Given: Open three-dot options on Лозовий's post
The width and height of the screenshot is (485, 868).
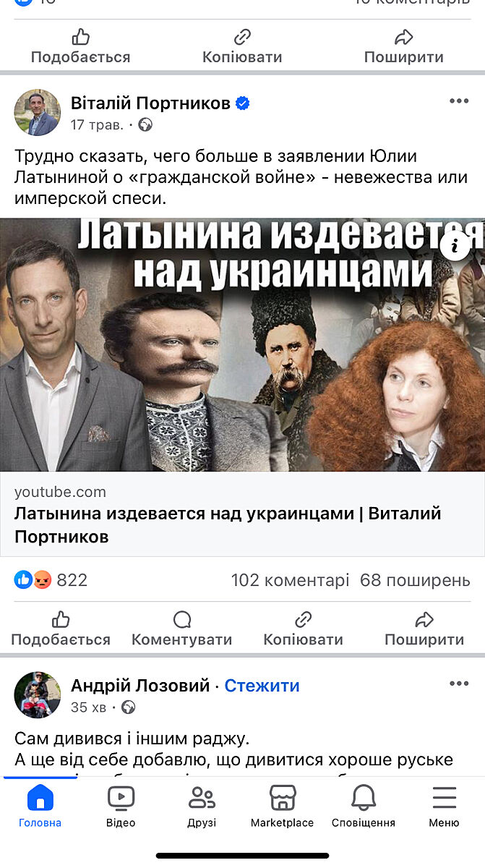Looking at the screenshot, I should click(x=459, y=684).
